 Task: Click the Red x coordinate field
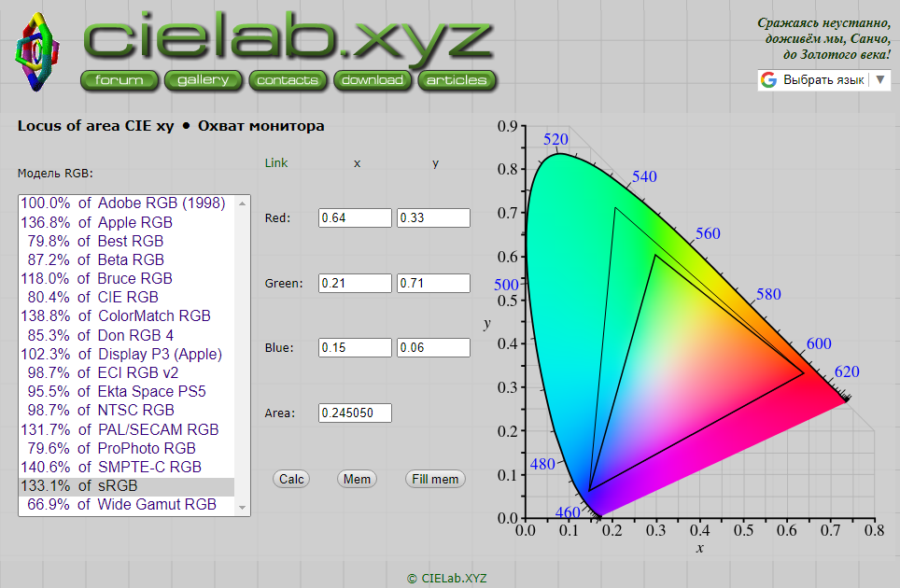click(x=354, y=217)
